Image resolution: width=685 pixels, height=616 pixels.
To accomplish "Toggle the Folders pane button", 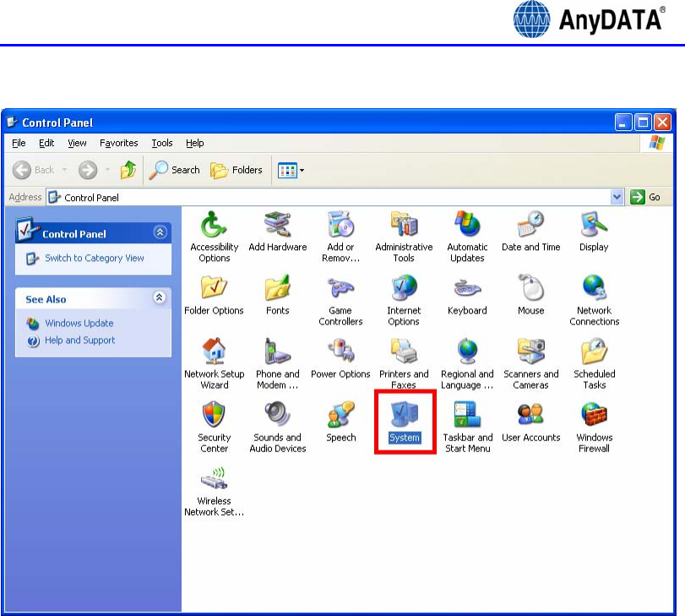I will [236, 170].
